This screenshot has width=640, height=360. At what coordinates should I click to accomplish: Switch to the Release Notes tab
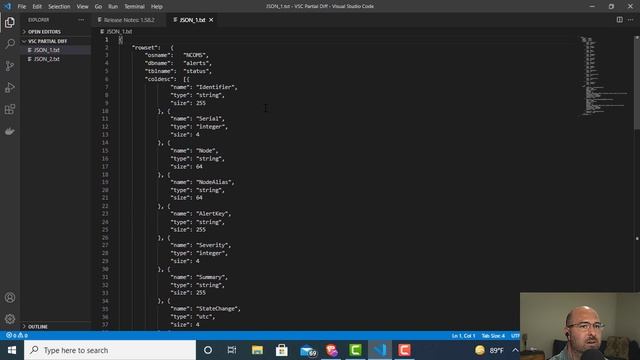tap(129, 20)
